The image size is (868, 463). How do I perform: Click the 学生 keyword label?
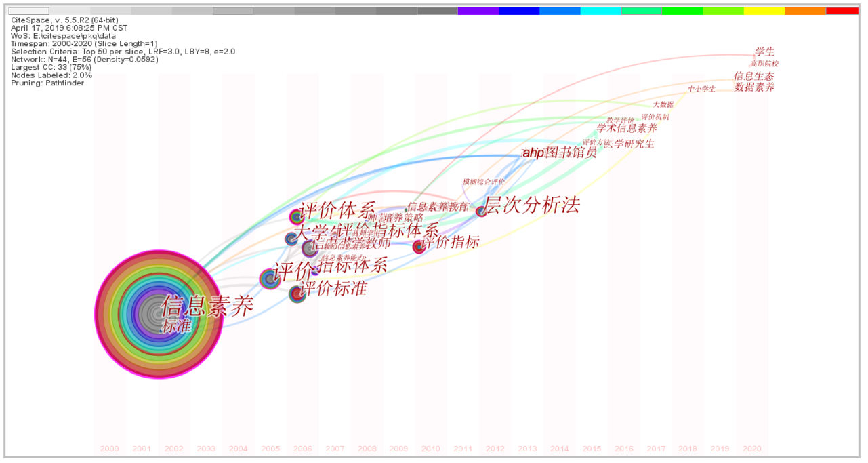[x=764, y=52]
